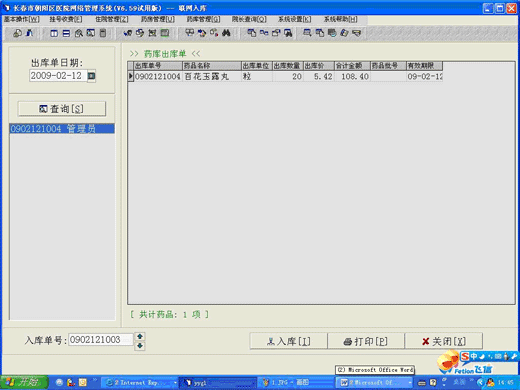Image resolution: width=520 pixels, height=390 pixels.
Task: Click the first toolbar icon on the far left
Action: (x=17, y=33)
